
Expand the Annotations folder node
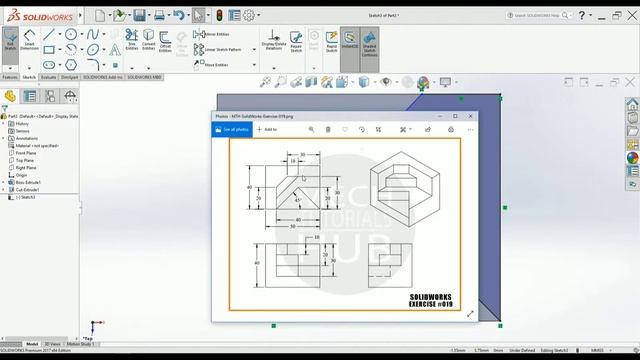(4, 138)
